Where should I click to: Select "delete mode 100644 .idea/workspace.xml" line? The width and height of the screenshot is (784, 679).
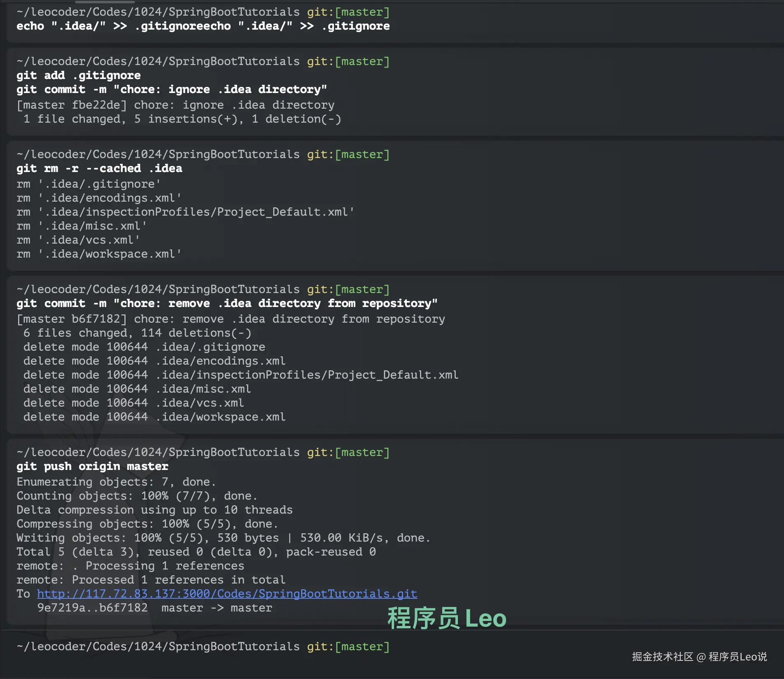(154, 417)
